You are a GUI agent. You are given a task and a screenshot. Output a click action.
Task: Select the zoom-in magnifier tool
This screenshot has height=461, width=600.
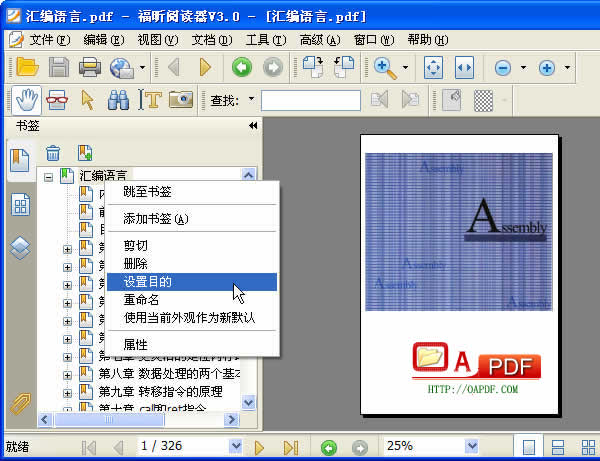[x=385, y=68]
